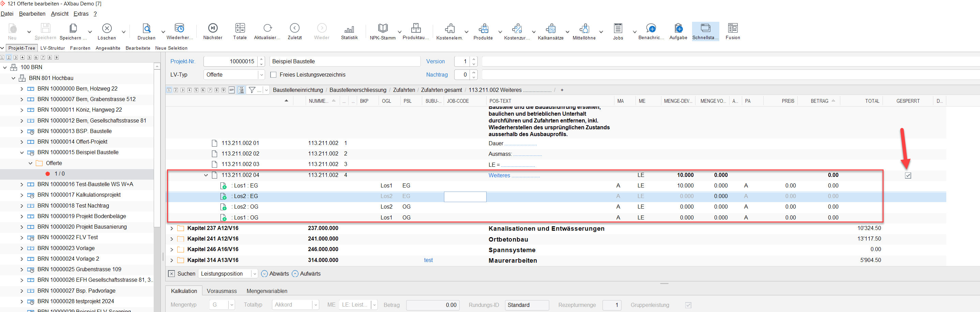Open the Drucken print preview icon

(x=147, y=29)
